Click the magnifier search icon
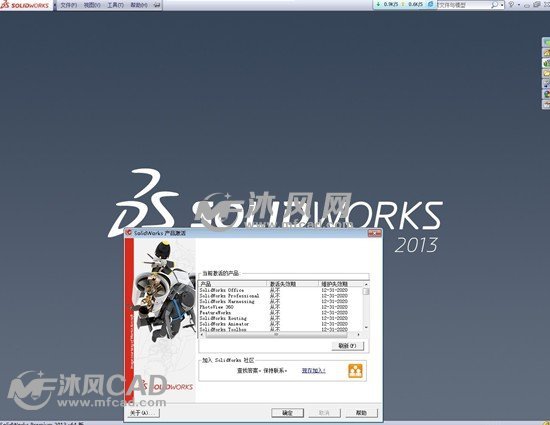The width and height of the screenshot is (550, 425). (494, 5)
